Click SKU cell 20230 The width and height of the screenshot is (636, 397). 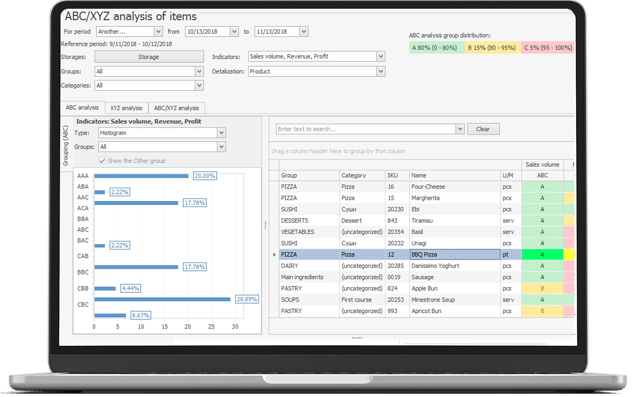397,210
